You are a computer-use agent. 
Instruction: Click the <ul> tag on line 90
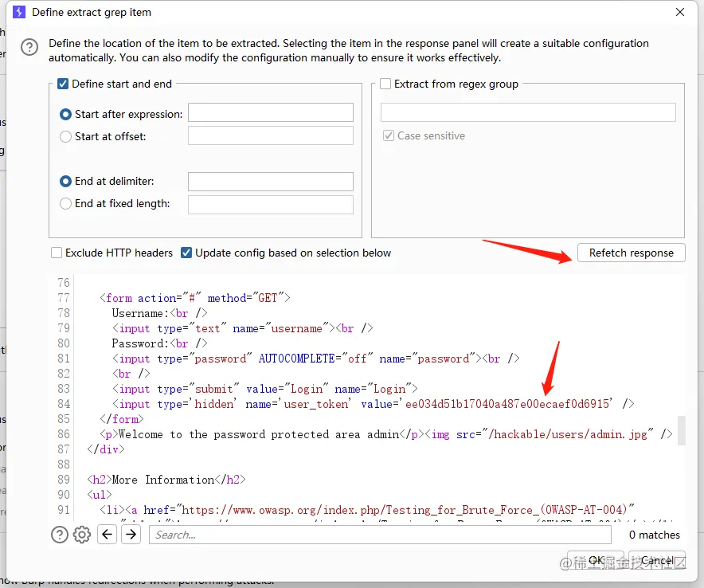point(100,495)
